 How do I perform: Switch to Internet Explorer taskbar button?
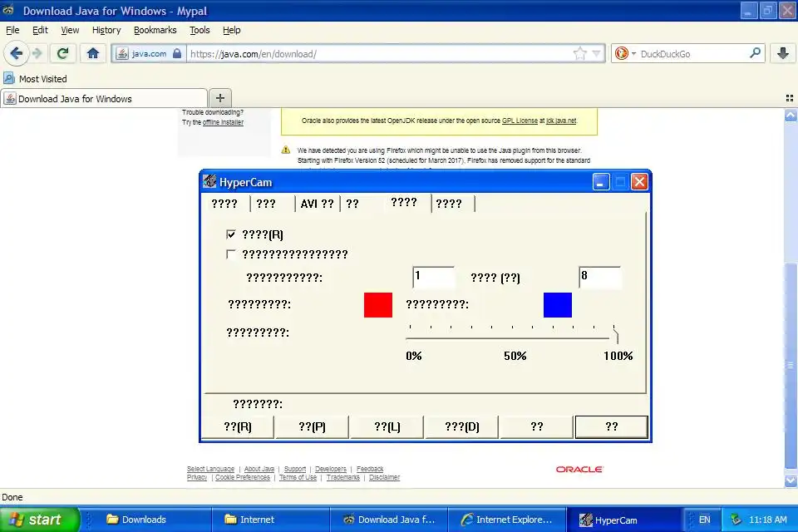coord(507,520)
